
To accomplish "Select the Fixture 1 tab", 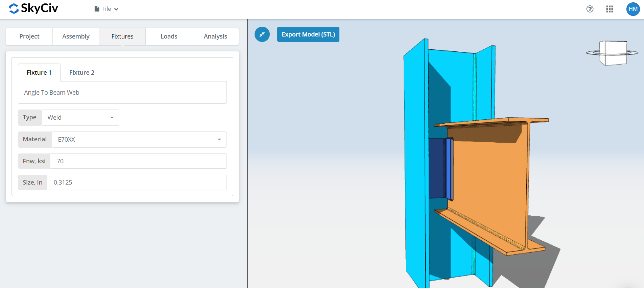I will coord(39,73).
